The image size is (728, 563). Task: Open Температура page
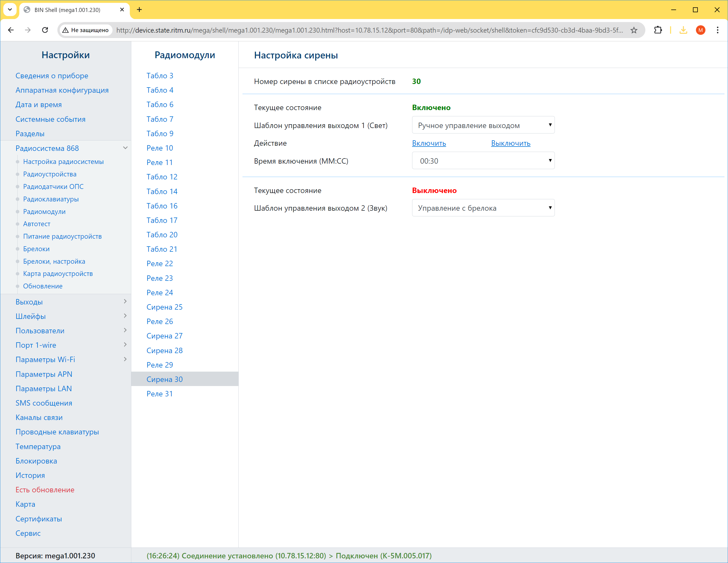coord(38,446)
